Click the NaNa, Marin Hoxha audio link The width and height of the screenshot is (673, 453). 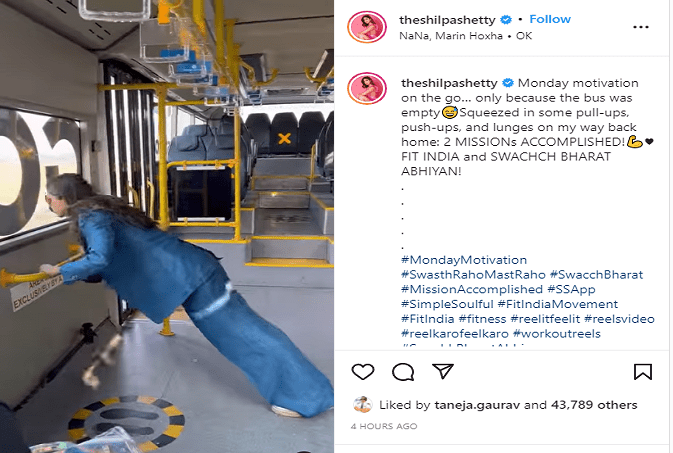pos(451,36)
